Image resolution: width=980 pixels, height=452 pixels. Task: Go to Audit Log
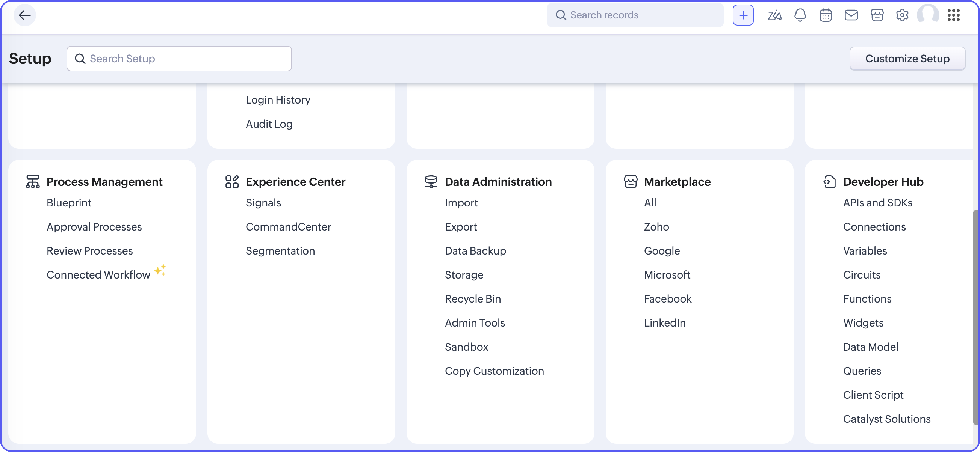click(269, 124)
